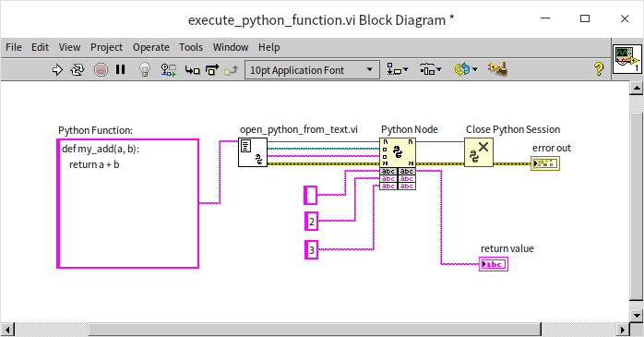Click the Step Into icon
This screenshot has height=337, width=644.
pos(192,70)
